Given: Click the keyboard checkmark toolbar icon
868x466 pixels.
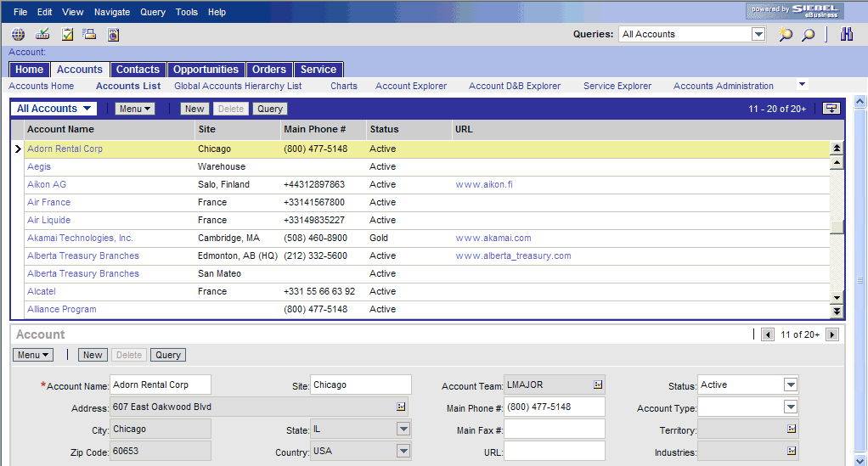Looking at the screenshot, I should tap(42, 34).
